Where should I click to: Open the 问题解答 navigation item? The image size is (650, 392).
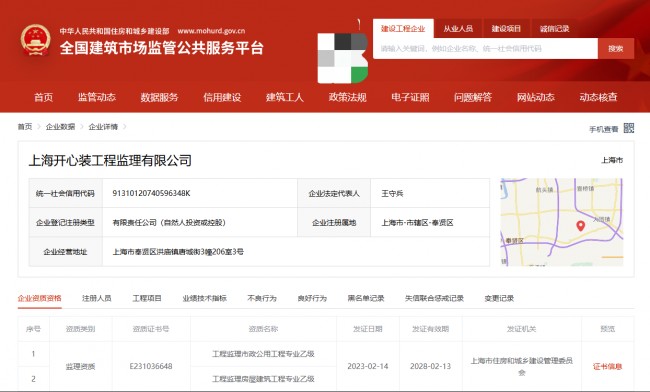click(473, 97)
